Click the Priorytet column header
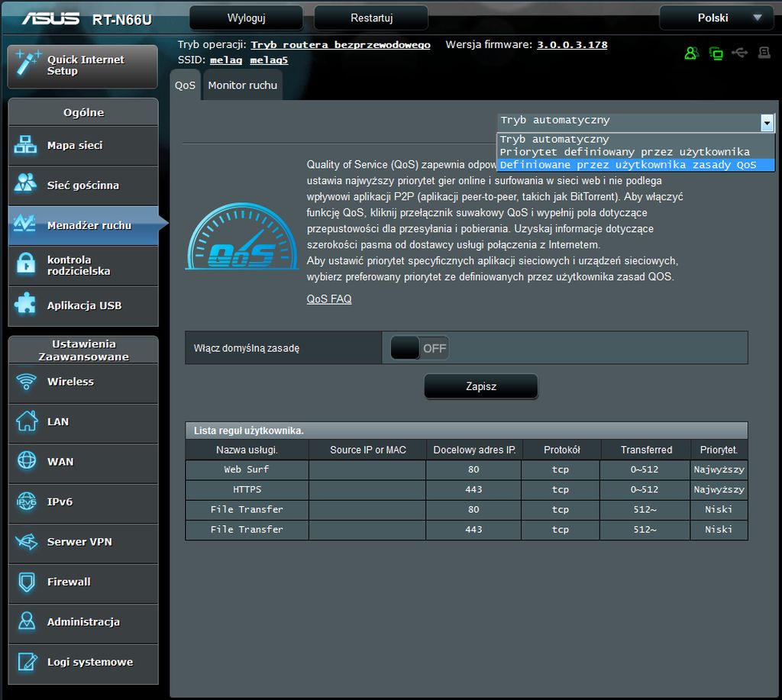782x700 pixels. pos(719,450)
